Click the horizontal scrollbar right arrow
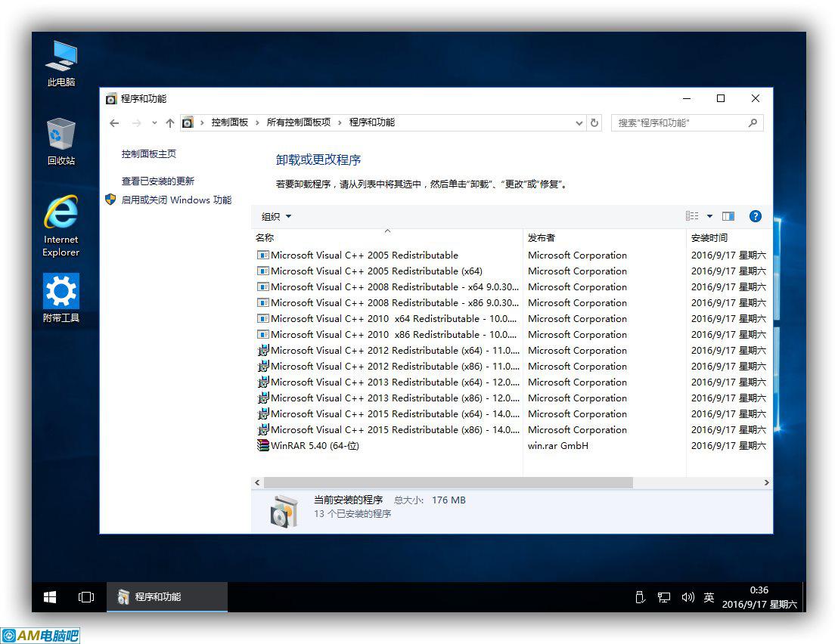 coord(766,483)
